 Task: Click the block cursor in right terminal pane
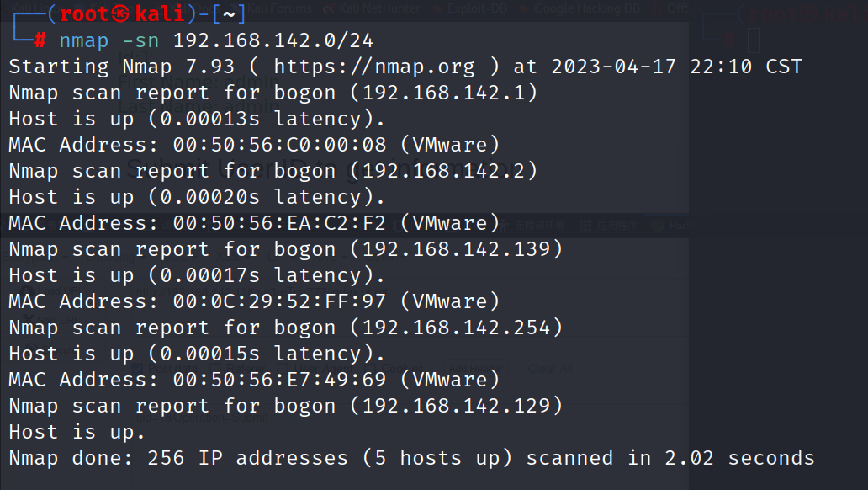point(754,40)
